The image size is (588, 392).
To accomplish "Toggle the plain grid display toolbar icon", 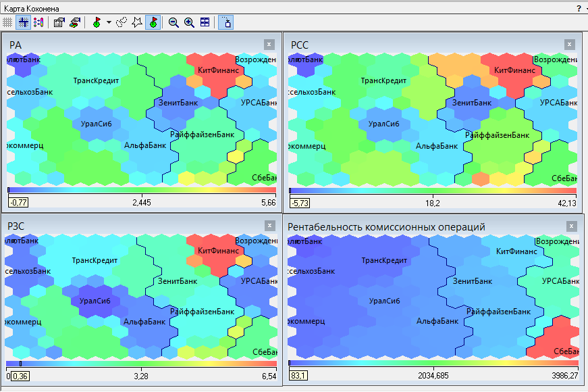I will [x=7, y=22].
